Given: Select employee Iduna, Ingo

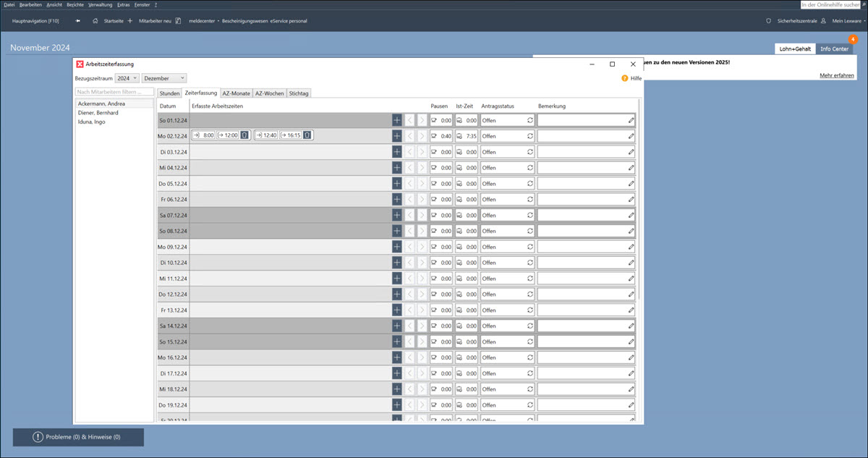Looking at the screenshot, I should point(115,122).
